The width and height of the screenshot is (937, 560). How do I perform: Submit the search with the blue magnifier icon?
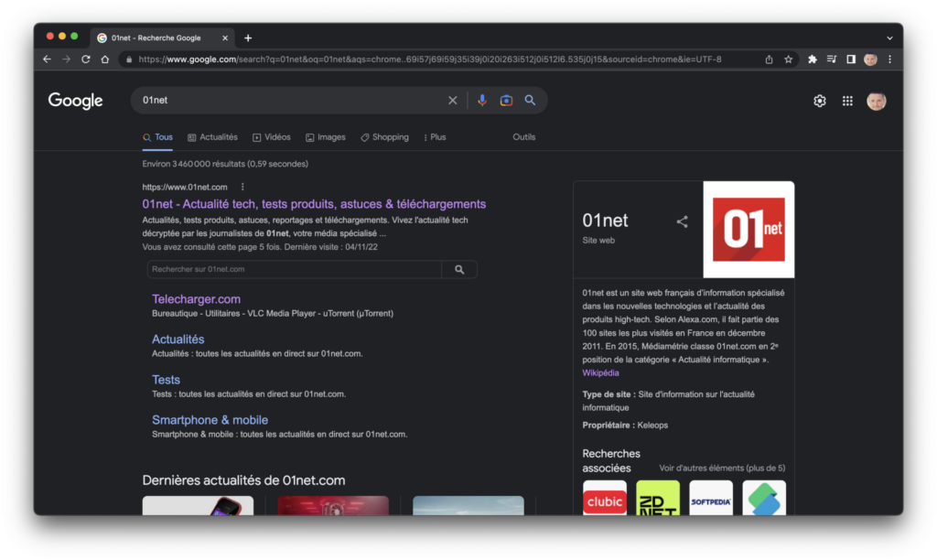(x=530, y=101)
